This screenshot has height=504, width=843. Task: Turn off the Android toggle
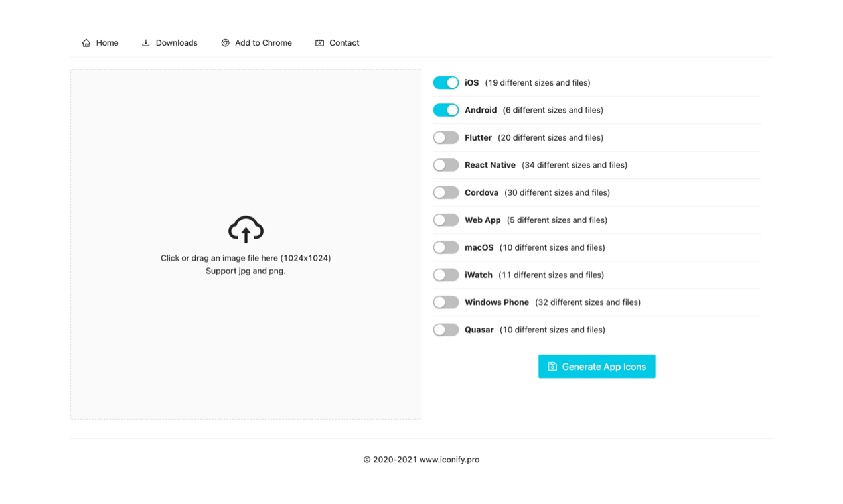pyautogui.click(x=445, y=109)
